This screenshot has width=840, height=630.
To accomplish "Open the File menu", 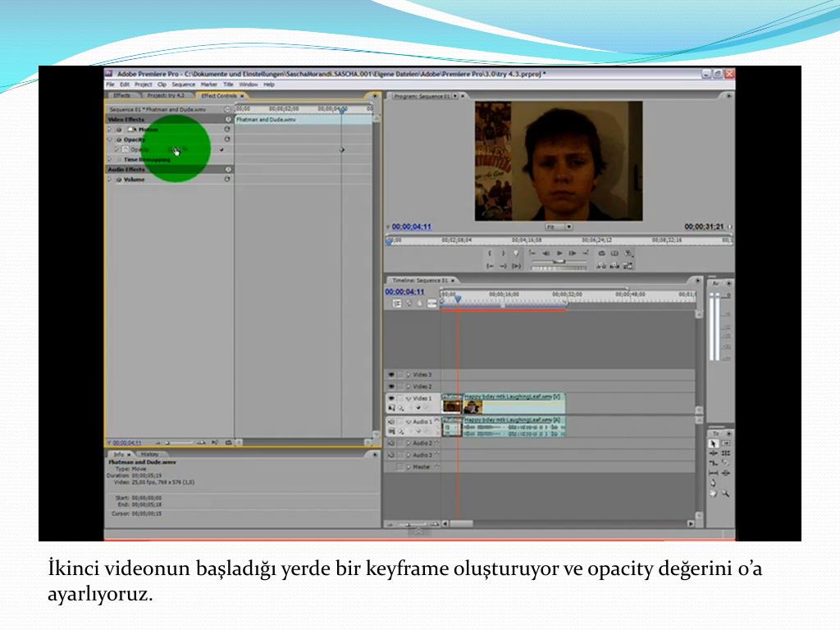I will point(110,84).
